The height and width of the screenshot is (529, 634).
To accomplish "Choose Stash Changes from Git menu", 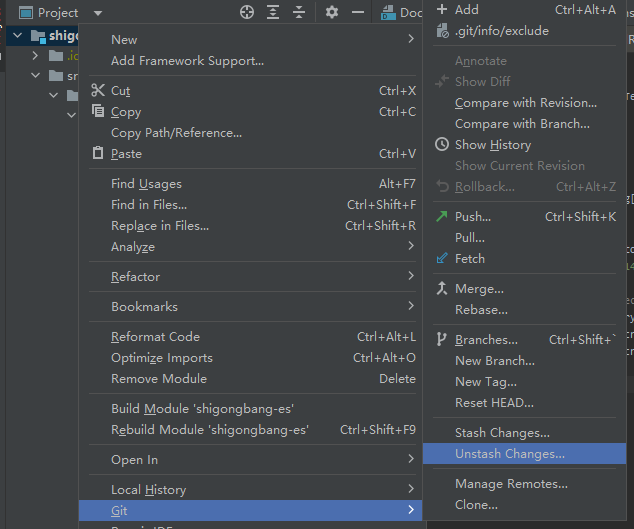I will pos(502,433).
